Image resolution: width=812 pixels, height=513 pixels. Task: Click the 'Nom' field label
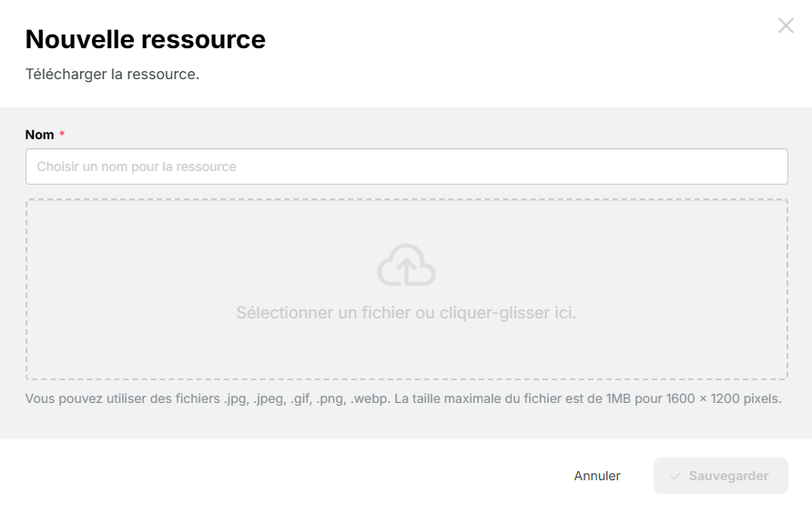(40, 135)
